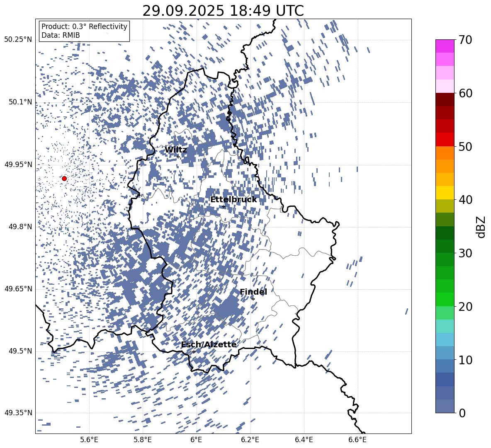The height and width of the screenshot is (448, 491).
Task: Select the 'Data: RMIB' label
Action: (x=61, y=35)
